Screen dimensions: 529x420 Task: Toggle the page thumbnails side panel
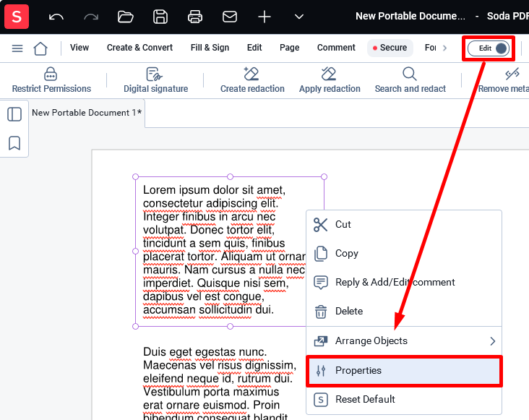coord(14,114)
